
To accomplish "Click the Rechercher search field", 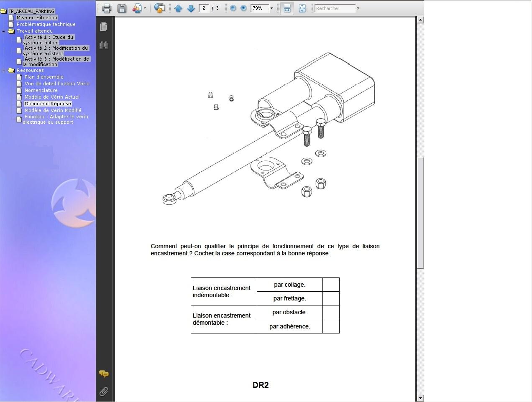I will [335, 8].
